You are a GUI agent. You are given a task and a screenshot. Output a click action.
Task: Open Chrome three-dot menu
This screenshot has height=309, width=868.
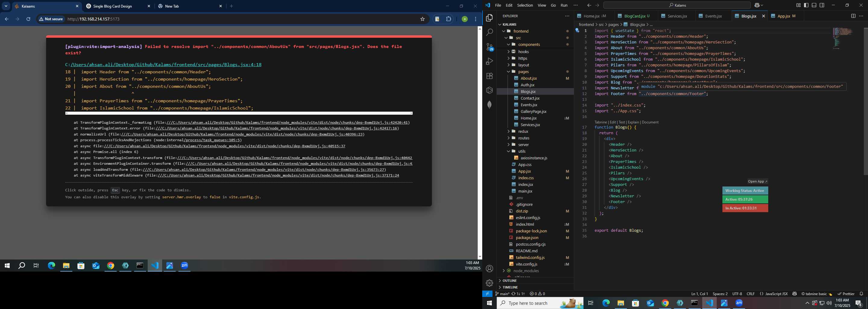coord(476,19)
